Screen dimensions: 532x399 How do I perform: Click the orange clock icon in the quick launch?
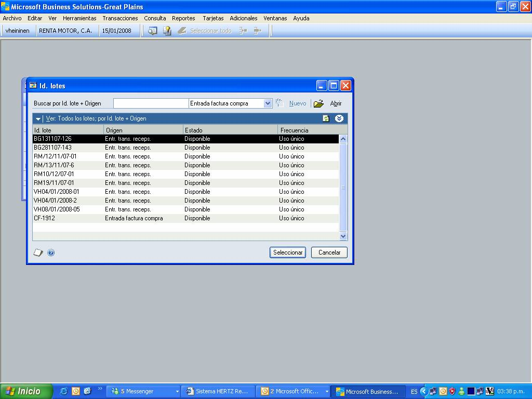pos(76,391)
